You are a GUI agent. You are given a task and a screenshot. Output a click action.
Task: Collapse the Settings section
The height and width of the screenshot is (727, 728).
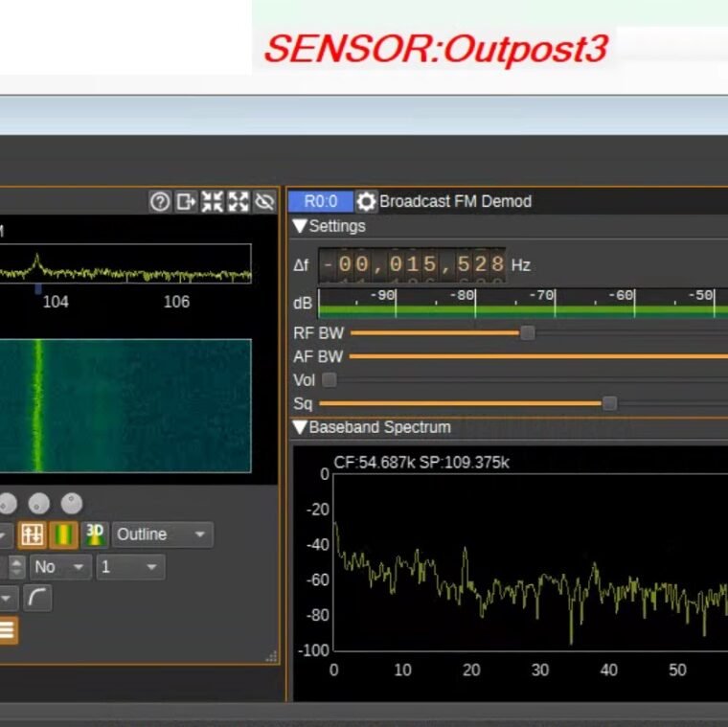click(300, 227)
